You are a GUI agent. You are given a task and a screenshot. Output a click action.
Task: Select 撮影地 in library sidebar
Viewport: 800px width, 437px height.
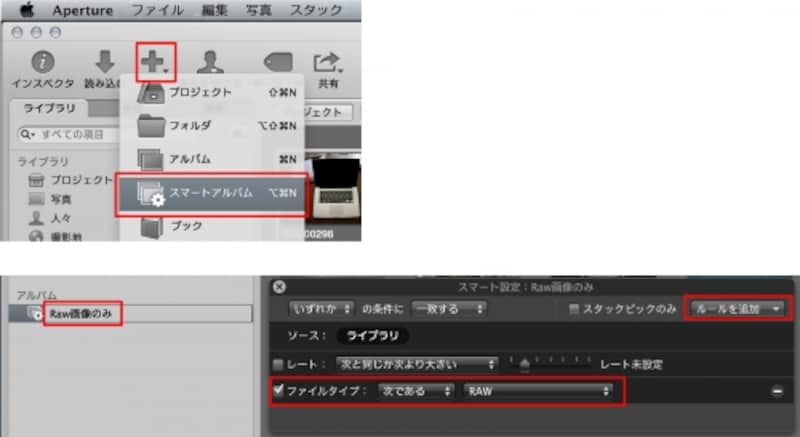coord(55,236)
